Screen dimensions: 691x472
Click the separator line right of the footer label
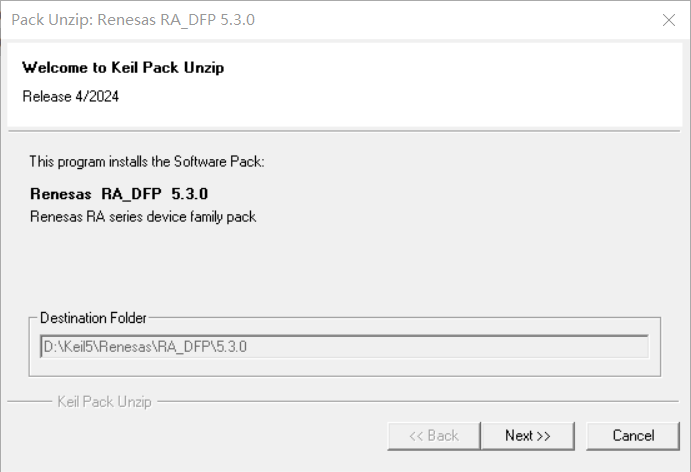pyautogui.click(x=420, y=402)
